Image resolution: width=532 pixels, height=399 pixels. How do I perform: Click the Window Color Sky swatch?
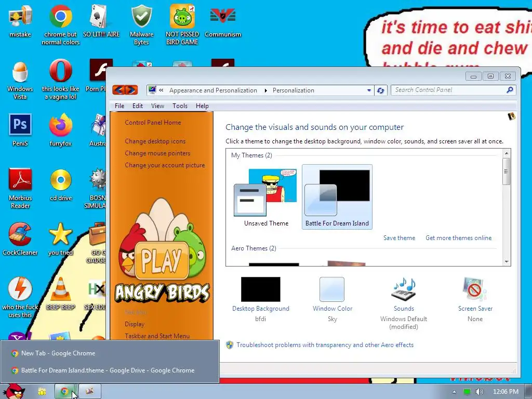point(332,289)
